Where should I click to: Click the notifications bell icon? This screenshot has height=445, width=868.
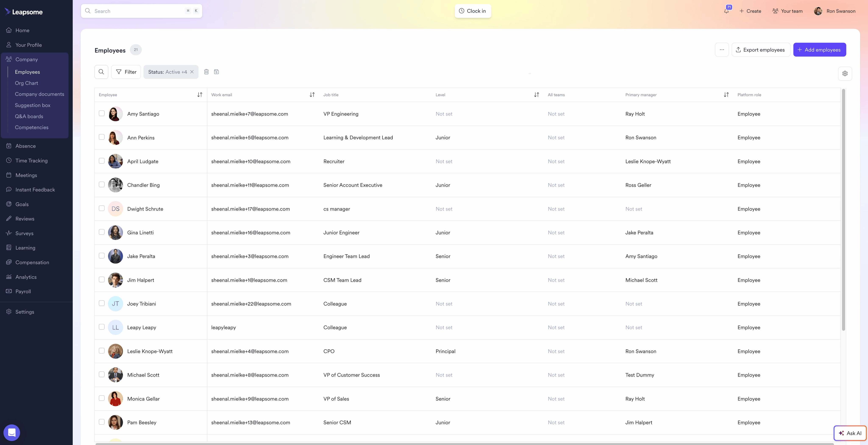tap(726, 11)
